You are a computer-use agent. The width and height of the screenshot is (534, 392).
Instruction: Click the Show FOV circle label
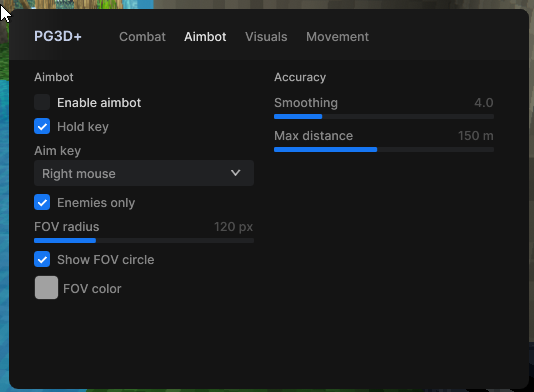(x=106, y=260)
